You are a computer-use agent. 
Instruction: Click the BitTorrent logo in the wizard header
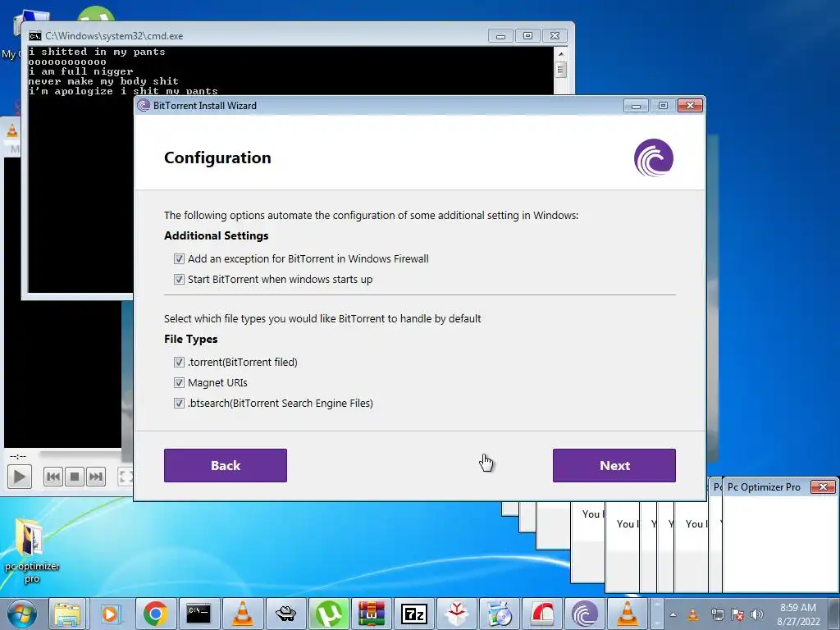coord(654,157)
